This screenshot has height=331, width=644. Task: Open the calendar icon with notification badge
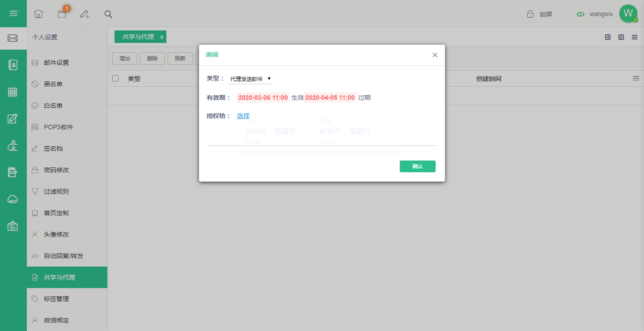click(x=62, y=14)
